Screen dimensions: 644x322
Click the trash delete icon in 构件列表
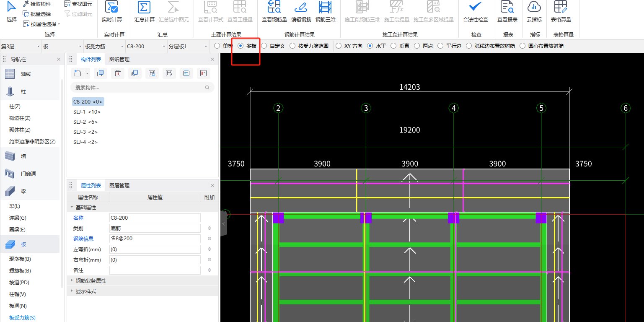coord(118,73)
